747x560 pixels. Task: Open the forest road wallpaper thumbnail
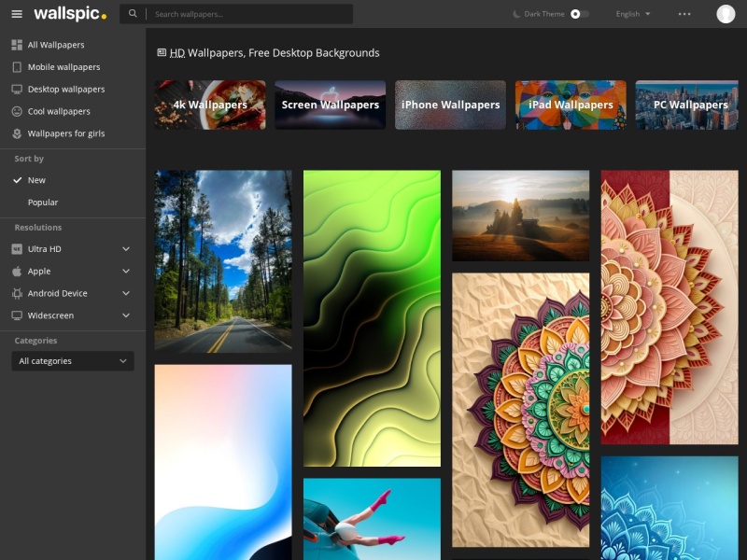223,261
